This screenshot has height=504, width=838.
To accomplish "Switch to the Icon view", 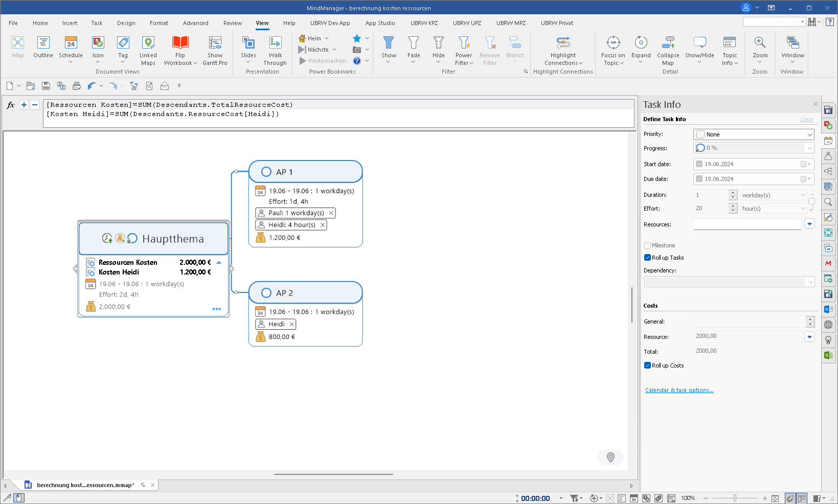I will pos(98,50).
